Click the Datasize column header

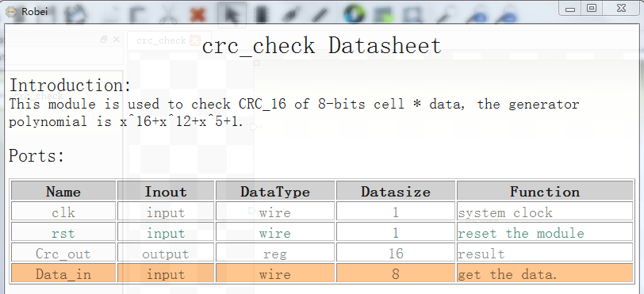[396, 190]
